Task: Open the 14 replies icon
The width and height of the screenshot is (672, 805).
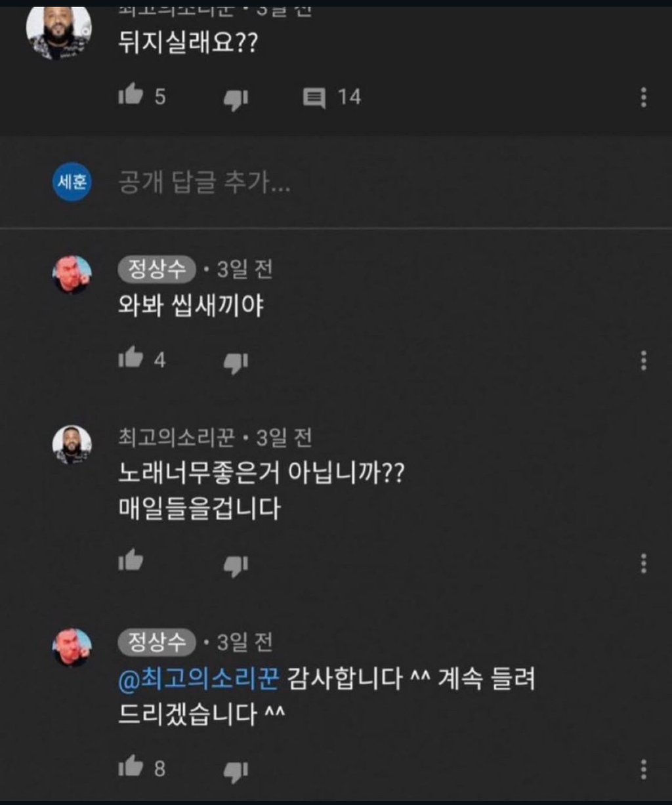Action: tap(314, 98)
